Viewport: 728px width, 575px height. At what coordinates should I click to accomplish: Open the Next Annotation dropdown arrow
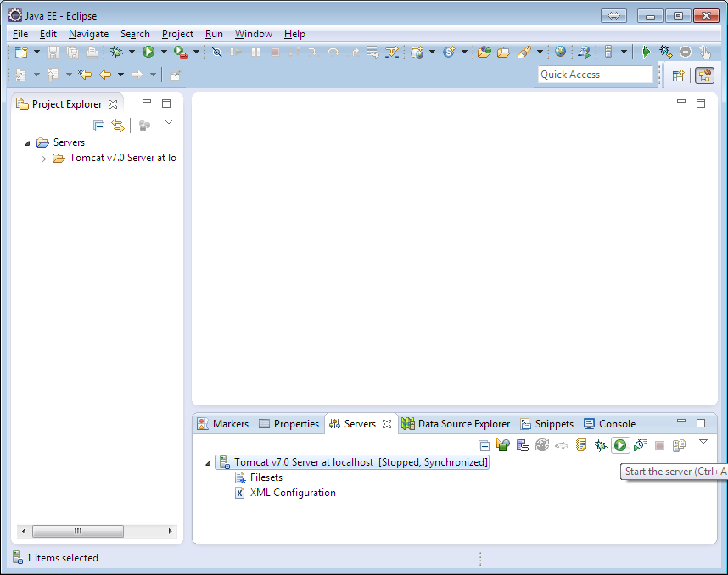[36, 75]
